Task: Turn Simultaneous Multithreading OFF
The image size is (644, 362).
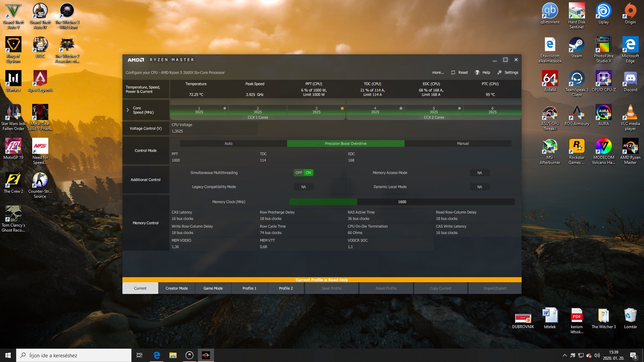Action: coord(299,173)
